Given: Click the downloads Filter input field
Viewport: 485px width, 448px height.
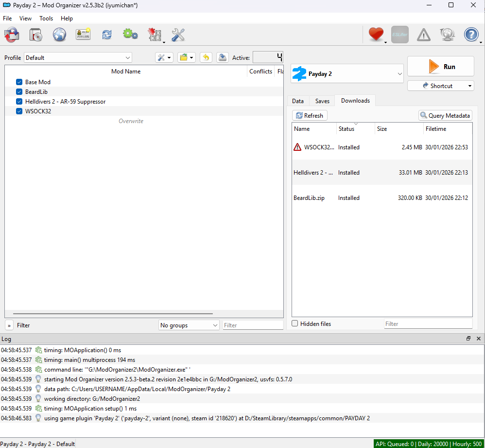Looking at the screenshot, I should tap(428, 324).
